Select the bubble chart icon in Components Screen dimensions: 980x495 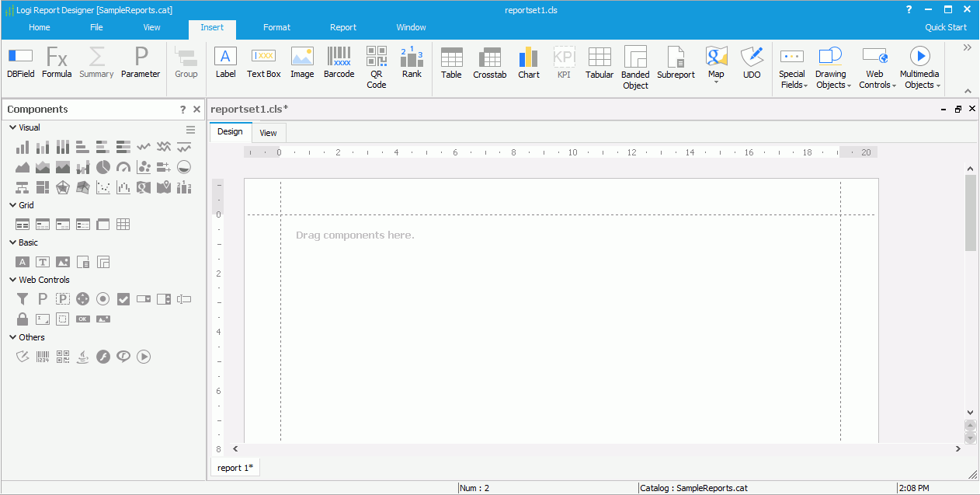pyautogui.click(x=143, y=166)
